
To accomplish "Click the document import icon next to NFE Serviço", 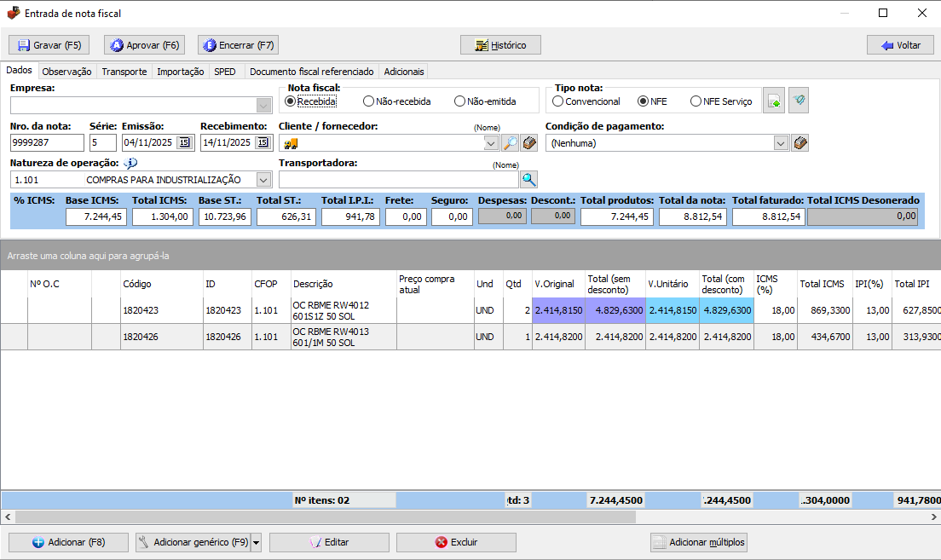I will 773,101.
